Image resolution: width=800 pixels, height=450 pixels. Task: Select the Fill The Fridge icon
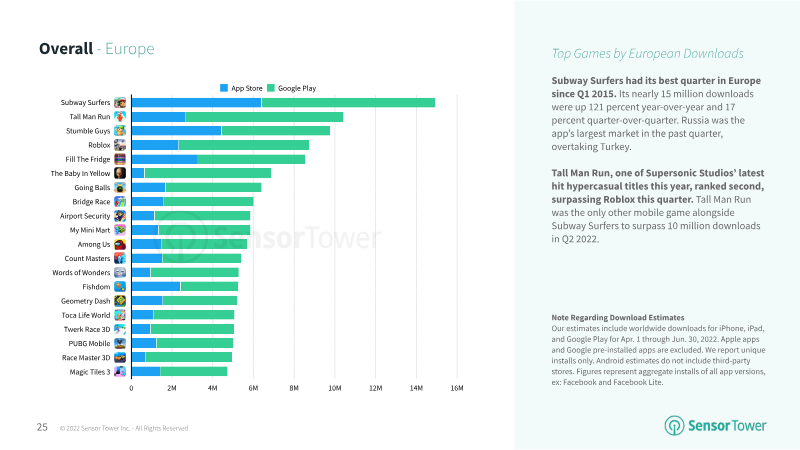coord(120,159)
